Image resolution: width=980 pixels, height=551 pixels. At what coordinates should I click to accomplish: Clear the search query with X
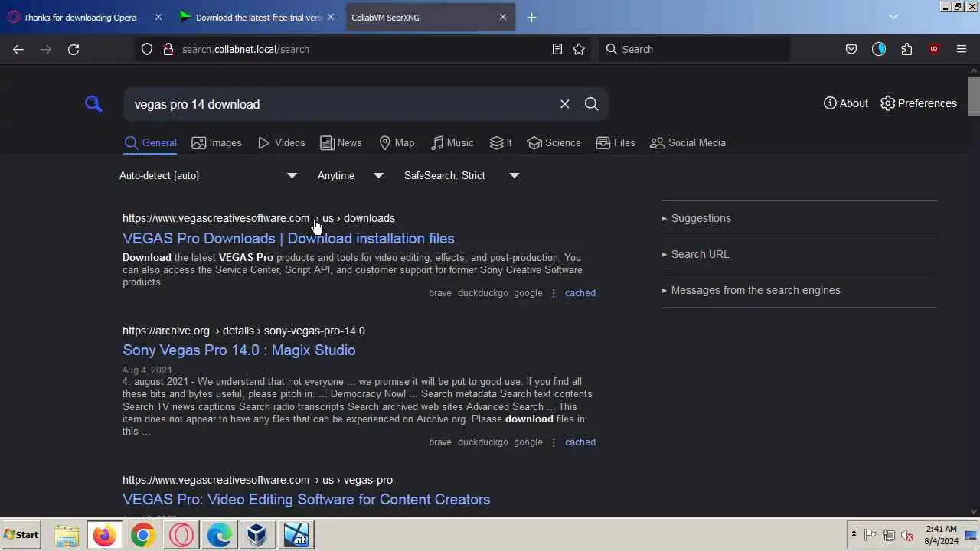pos(565,104)
